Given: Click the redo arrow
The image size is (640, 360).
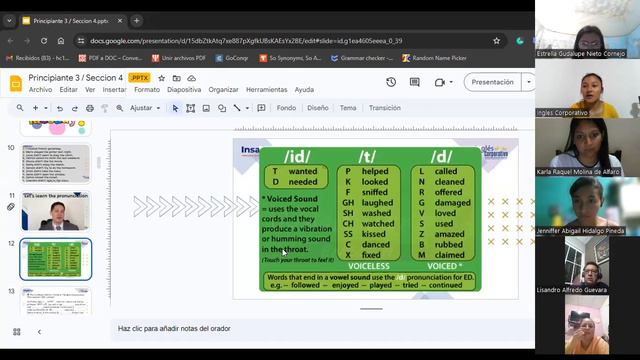Looking at the screenshot, I should click(x=75, y=108).
